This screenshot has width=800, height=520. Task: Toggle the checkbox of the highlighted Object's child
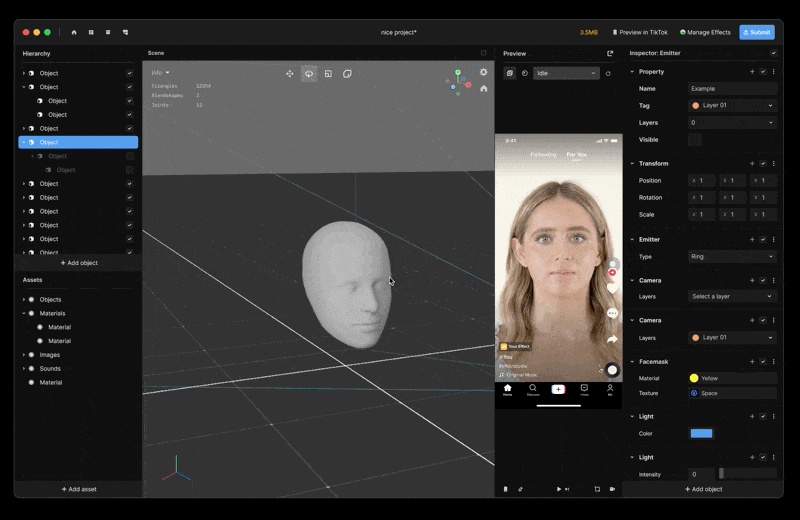pos(130,156)
